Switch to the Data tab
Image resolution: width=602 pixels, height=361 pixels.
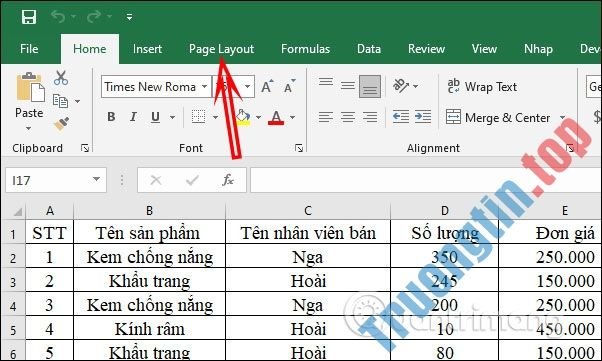tap(369, 49)
